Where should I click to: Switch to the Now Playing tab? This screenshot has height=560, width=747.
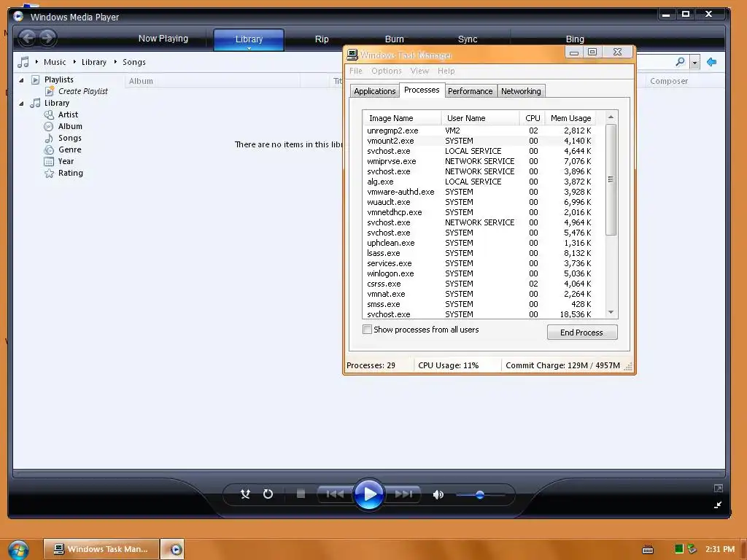click(x=163, y=39)
